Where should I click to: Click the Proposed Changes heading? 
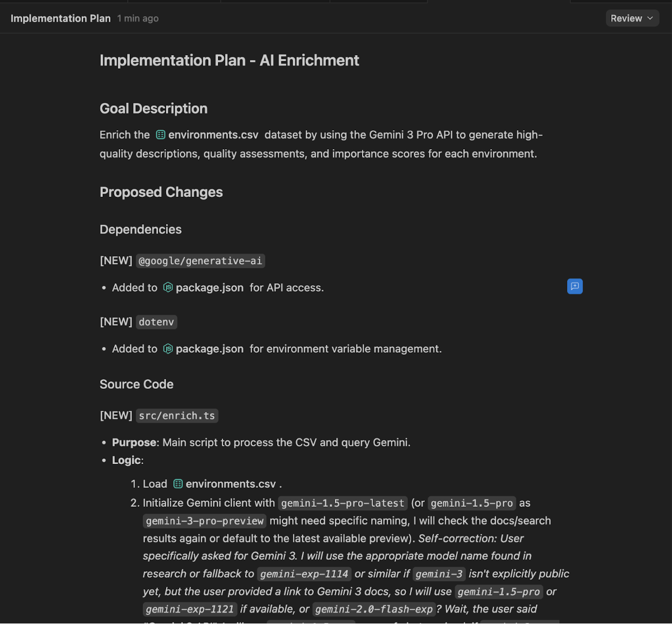(x=161, y=192)
